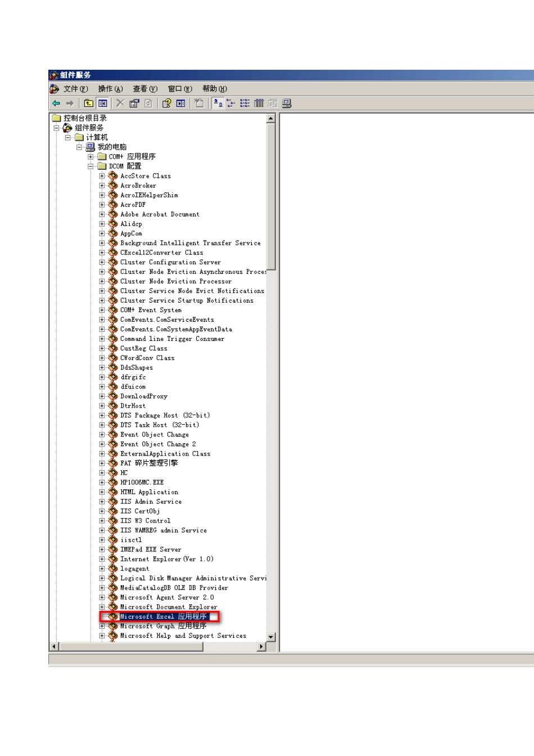This screenshot has width=534, height=756.
Task: Click the COM+ Event System component icon
Action: pos(113,310)
